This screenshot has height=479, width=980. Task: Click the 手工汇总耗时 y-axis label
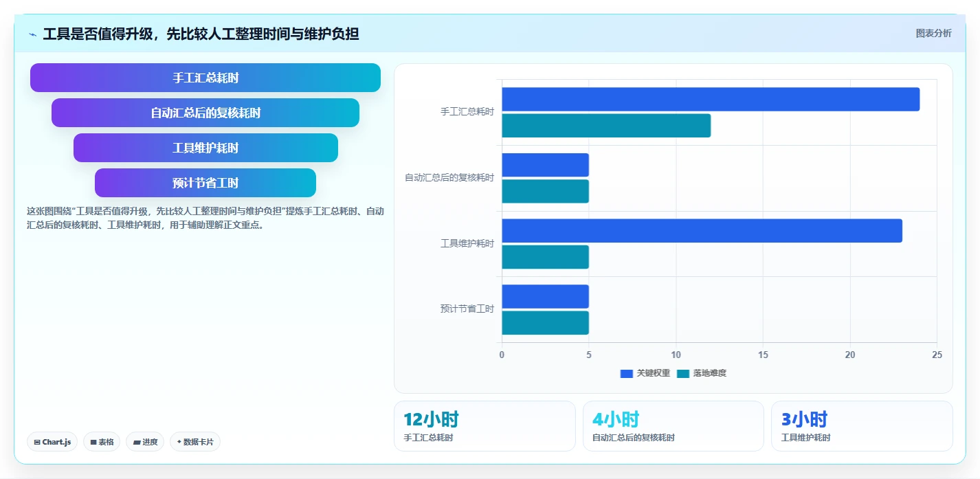(467, 111)
